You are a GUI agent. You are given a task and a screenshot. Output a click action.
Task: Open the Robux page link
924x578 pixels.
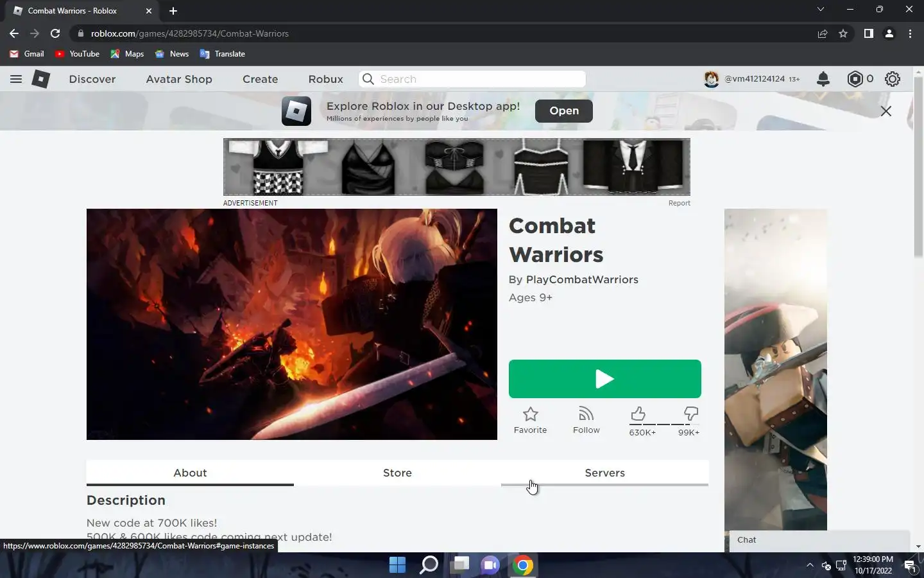tap(326, 79)
